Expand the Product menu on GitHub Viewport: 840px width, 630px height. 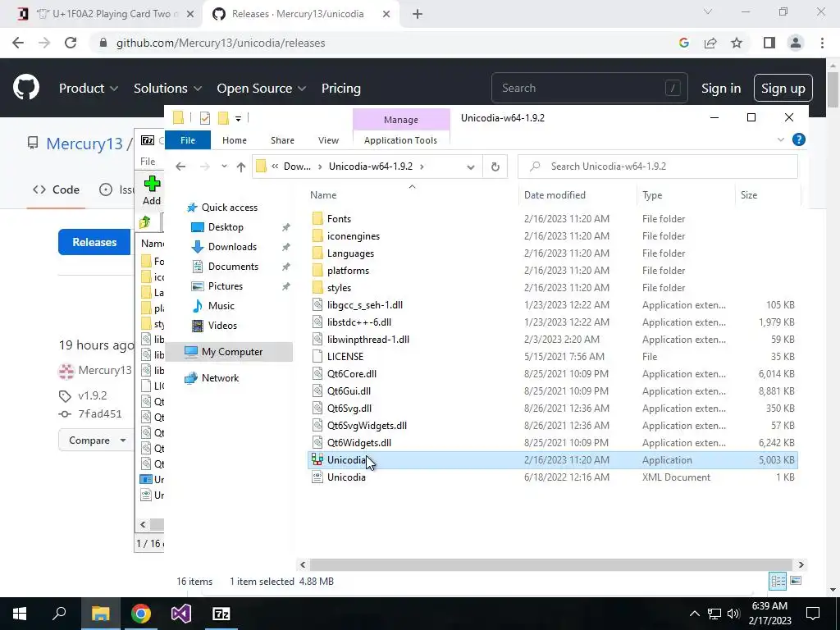(x=89, y=89)
